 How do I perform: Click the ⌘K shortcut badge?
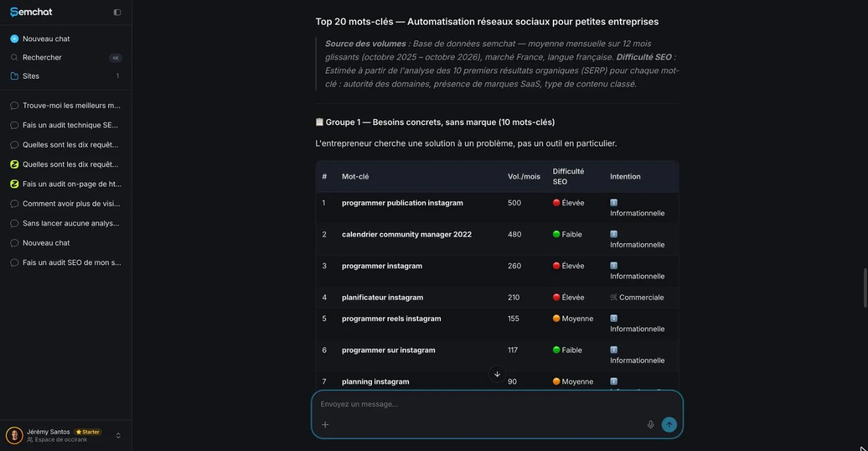click(x=115, y=58)
